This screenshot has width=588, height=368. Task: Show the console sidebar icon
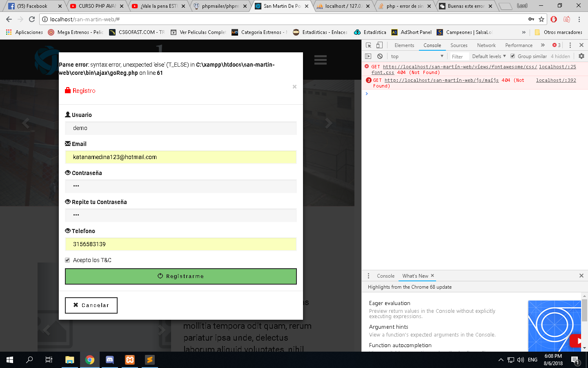click(x=368, y=56)
